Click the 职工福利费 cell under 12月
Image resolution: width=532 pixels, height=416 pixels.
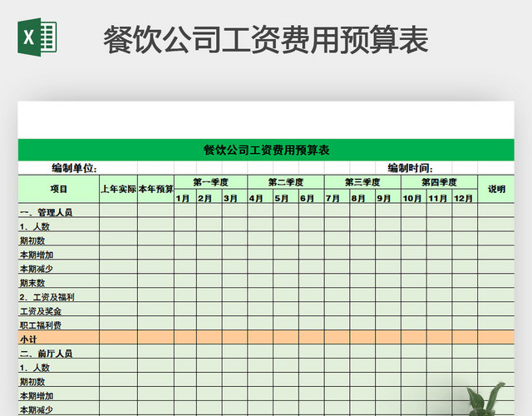pyautogui.click(x=465, y=324)
